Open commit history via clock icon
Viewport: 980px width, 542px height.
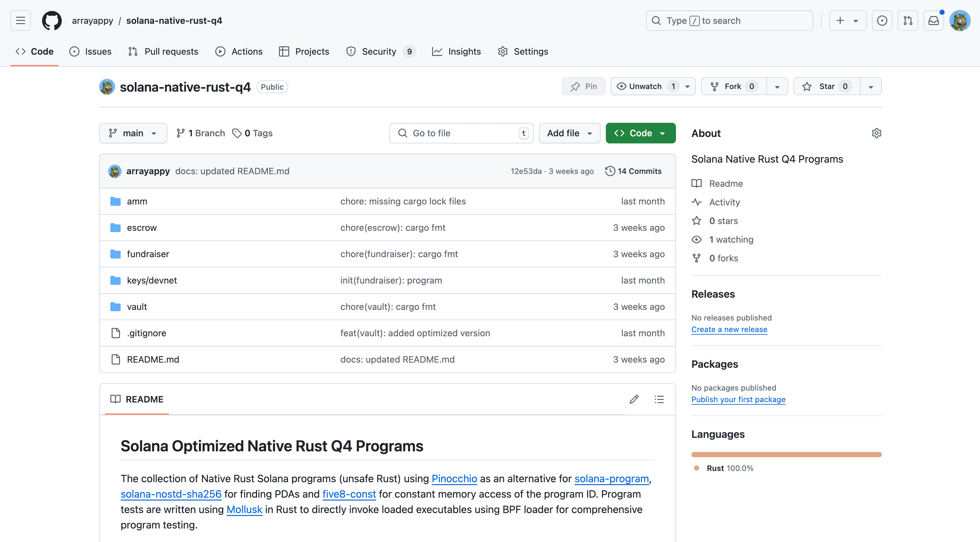click(610, 171)
